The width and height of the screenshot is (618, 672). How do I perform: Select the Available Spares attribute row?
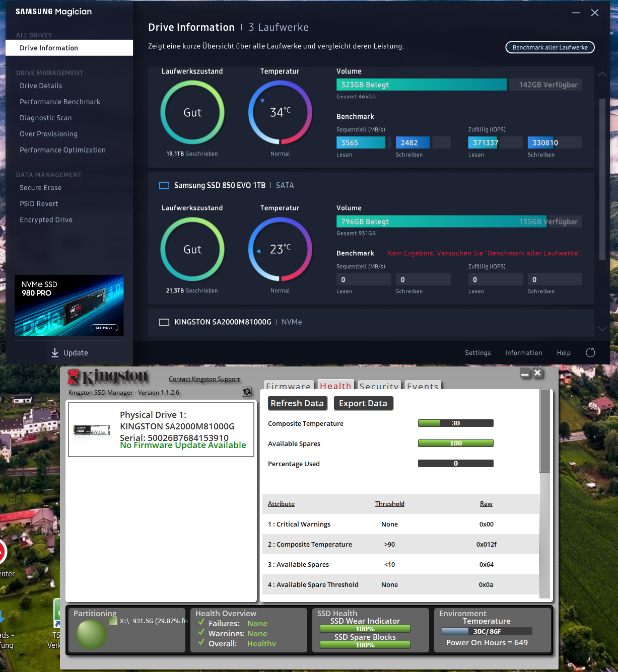click(401, 564)
